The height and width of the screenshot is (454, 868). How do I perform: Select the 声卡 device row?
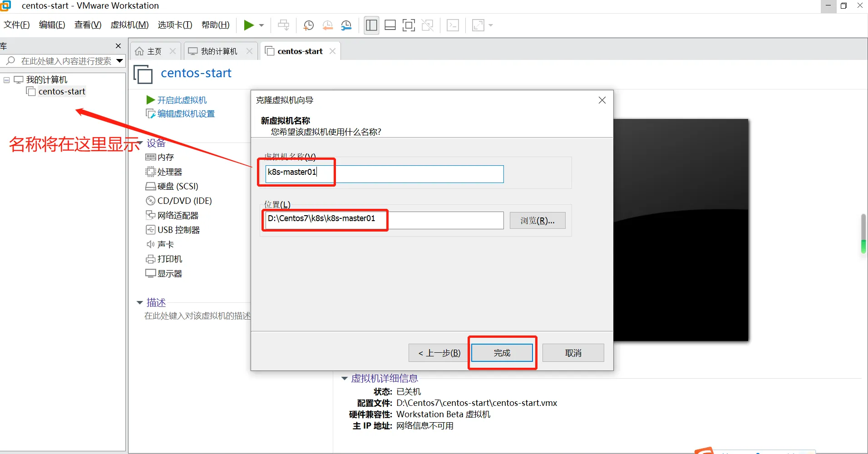(160, 244)
